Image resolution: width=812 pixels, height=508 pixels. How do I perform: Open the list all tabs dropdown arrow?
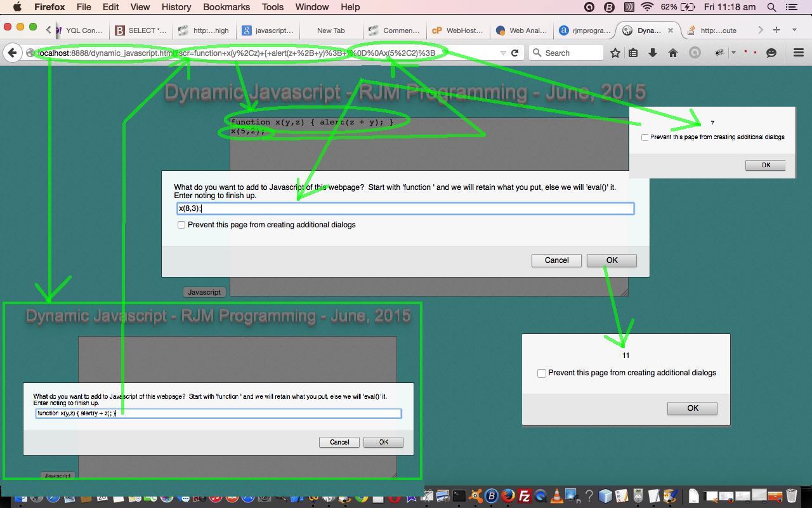tap(794, 30)
